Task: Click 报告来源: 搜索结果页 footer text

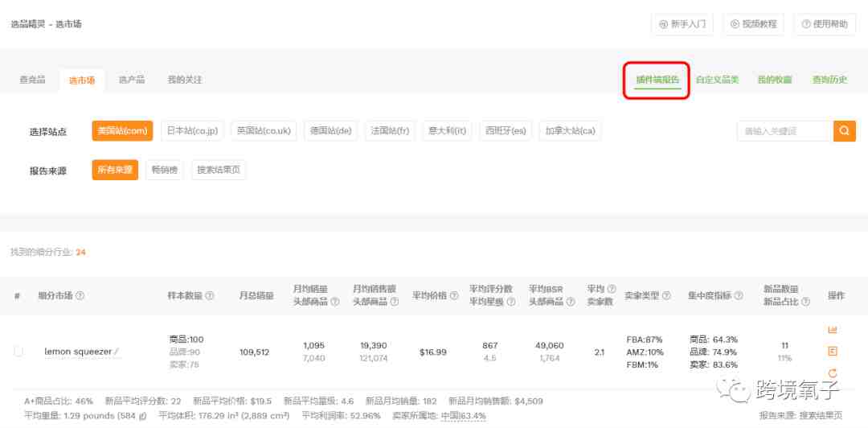Action: (801, 416)
